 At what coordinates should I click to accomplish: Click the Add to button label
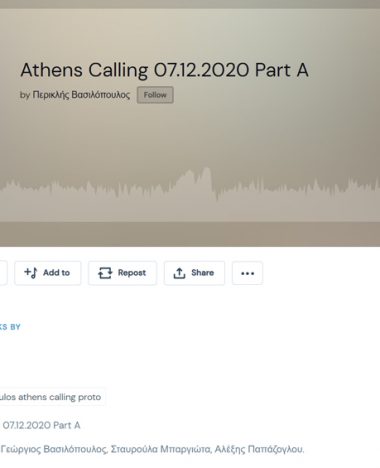point(56,273)
